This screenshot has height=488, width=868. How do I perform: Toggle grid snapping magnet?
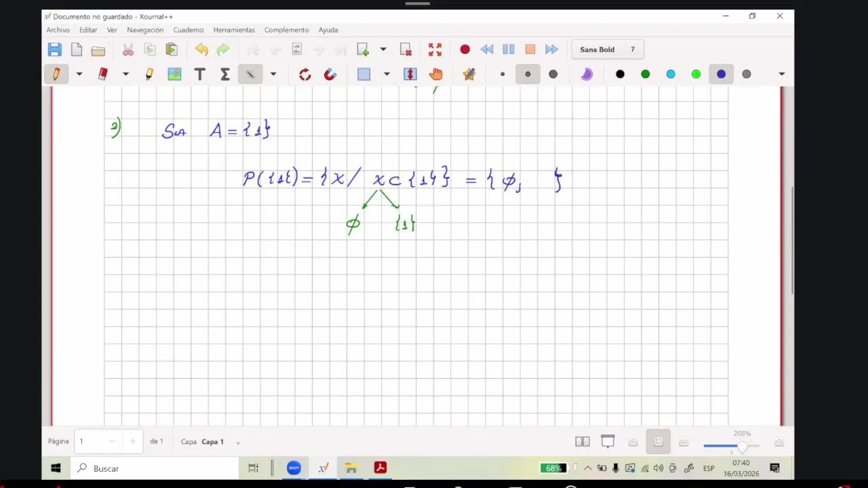pyautogui.click(x=330, y=74)
